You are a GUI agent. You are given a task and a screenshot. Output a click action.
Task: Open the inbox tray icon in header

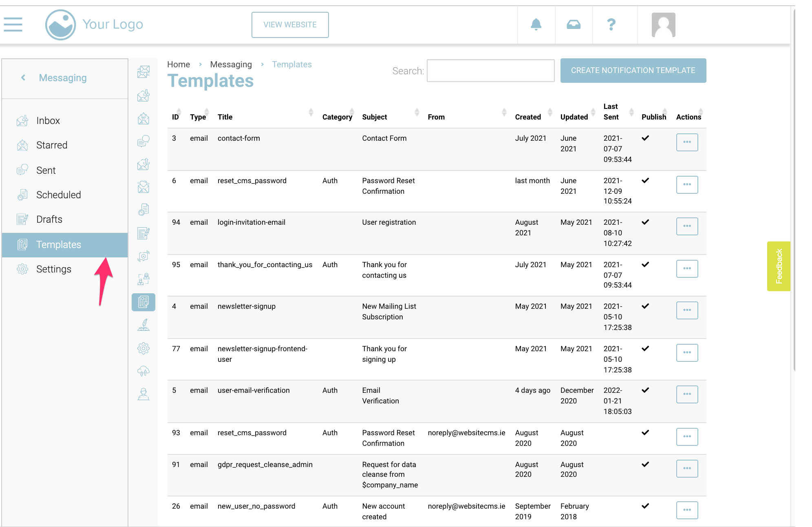coord(574,24)
